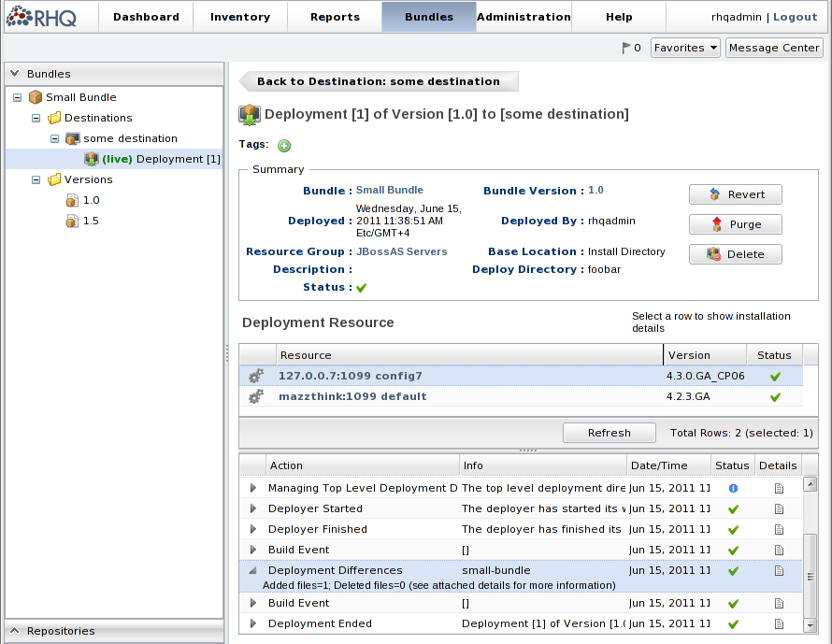The height and width of the screenshot is (644, 832).
Task: Collapse the 'some destination' tree node
Action: point(54,138)
